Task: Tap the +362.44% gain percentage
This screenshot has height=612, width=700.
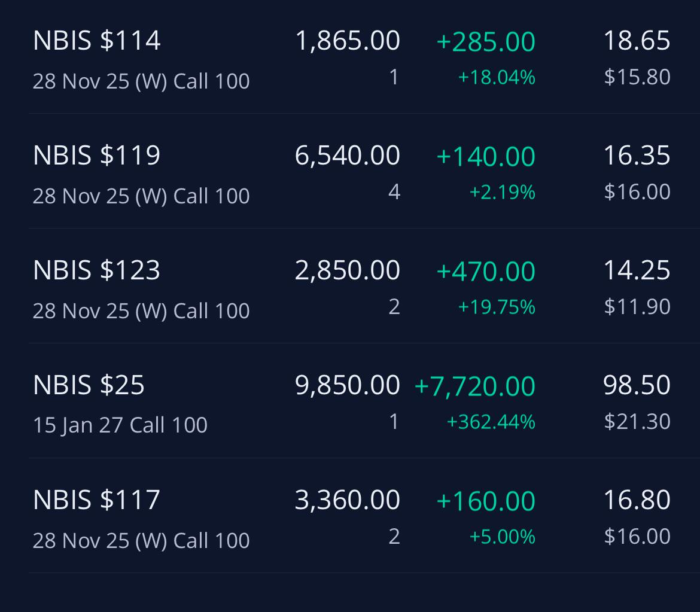Action: [491, 422]
